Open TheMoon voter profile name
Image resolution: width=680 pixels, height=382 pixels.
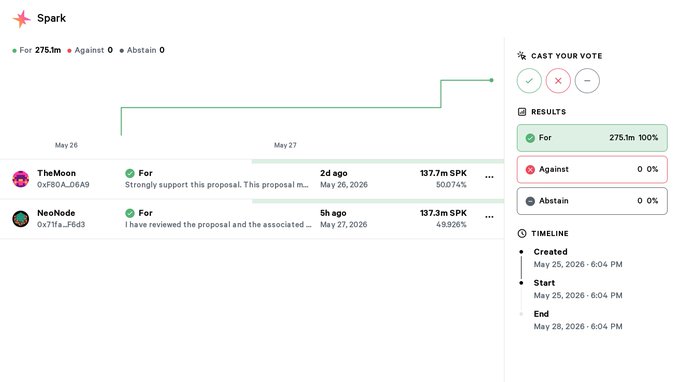pos(56,173)
